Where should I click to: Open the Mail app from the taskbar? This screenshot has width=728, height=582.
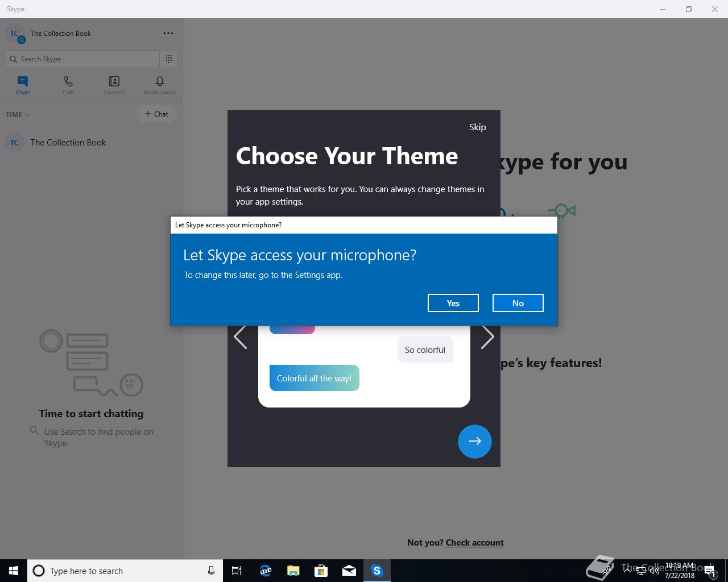(349, 571)
